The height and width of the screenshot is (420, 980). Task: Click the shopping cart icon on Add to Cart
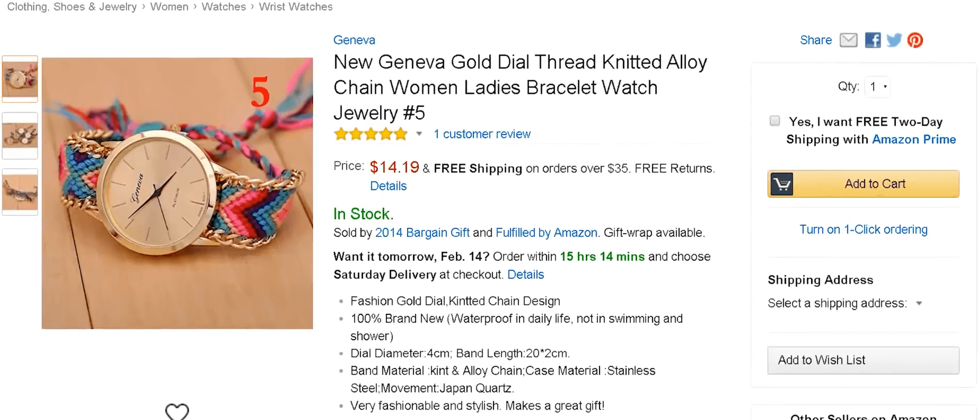(782, 184)
